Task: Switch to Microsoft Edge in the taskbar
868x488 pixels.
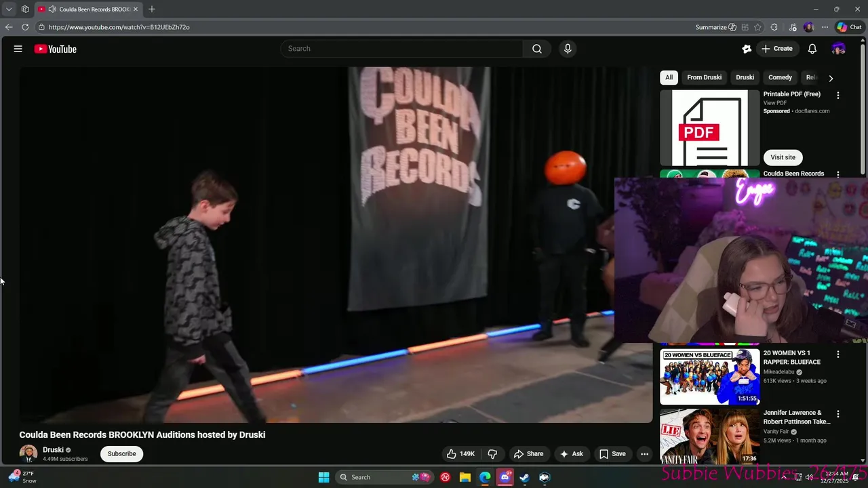Action: pyautogui.click(x=485, y=477)
